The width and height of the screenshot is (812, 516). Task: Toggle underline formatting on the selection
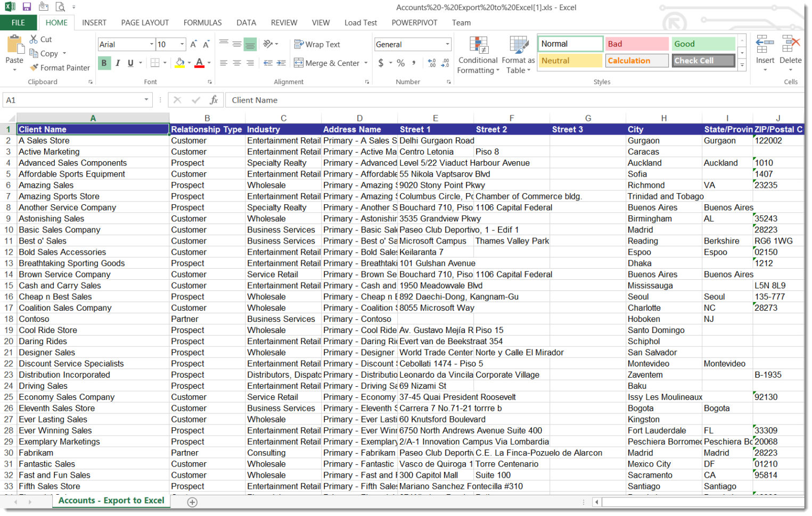[x=130, y=63]
